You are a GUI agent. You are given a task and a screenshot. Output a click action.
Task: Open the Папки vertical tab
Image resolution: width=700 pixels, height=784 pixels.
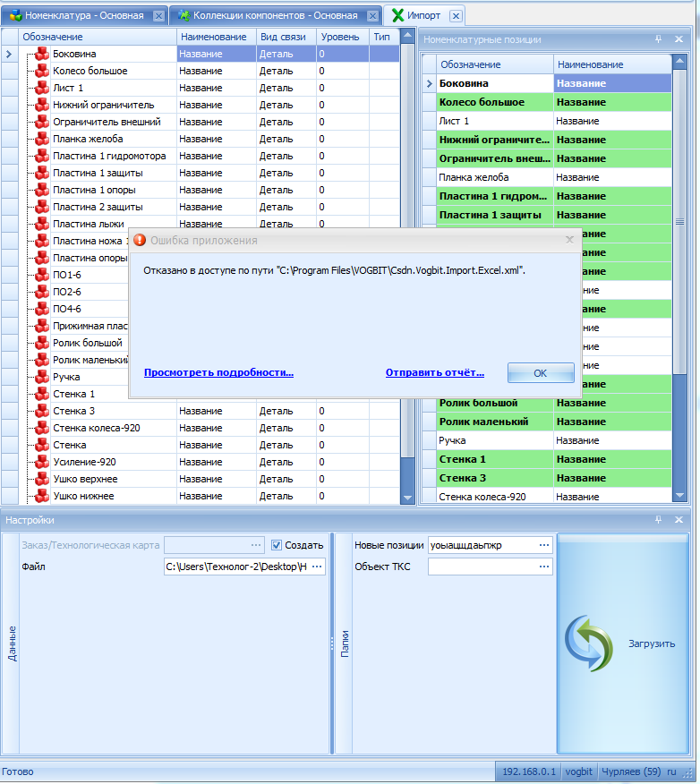pos(345,643)
